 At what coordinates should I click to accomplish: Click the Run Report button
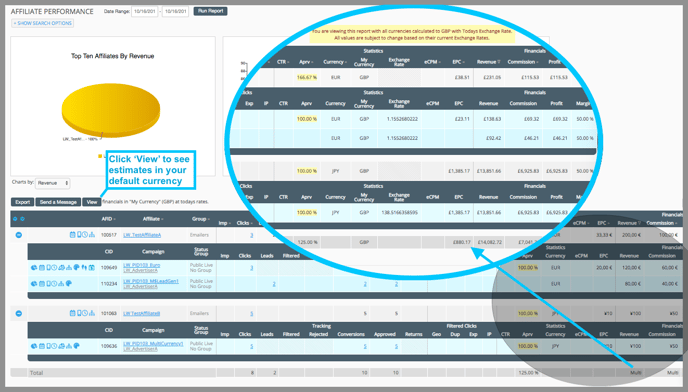[211, 11]
